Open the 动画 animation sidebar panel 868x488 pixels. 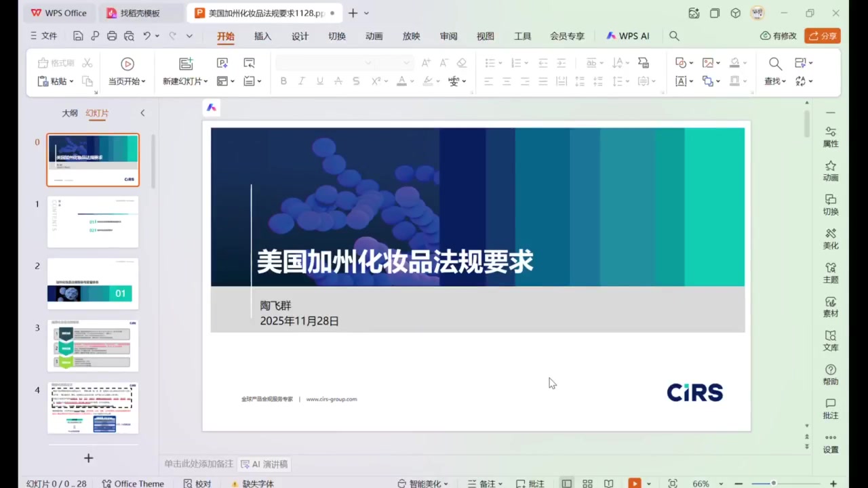tap(831, 170)
